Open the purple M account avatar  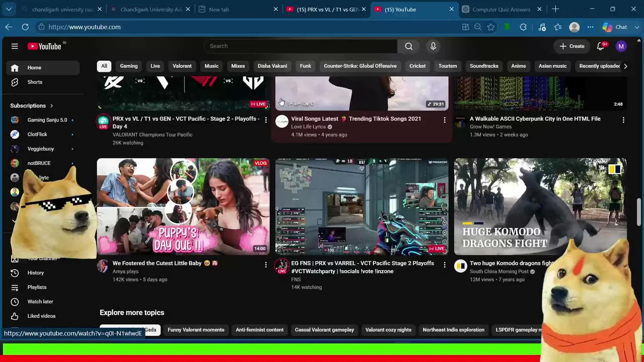pos(621,46)
